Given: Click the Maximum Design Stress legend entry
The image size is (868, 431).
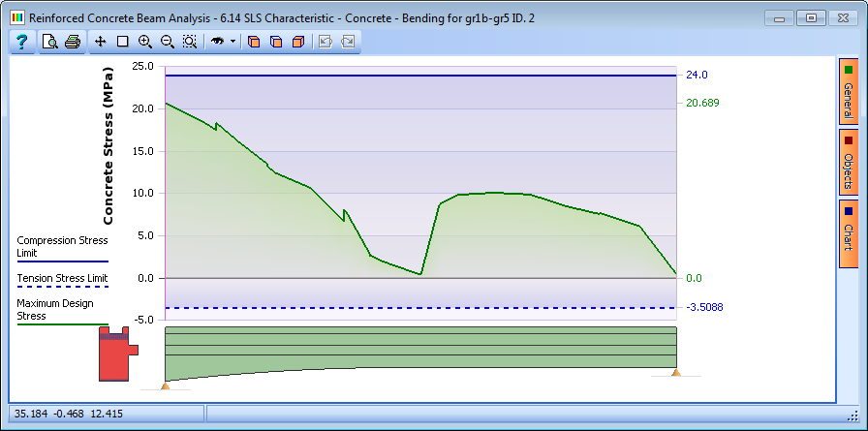Looking at the screenshot, I should (63, 313).
